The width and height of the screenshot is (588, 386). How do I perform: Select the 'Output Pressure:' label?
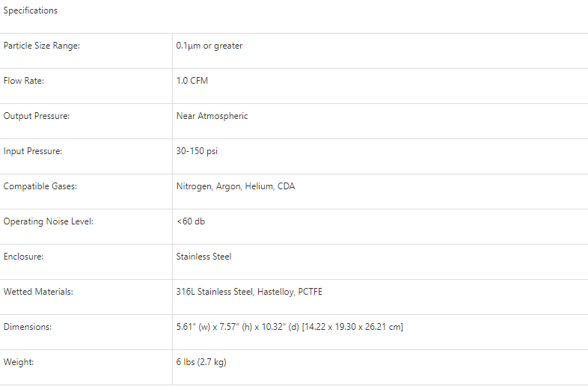(37, 116)
